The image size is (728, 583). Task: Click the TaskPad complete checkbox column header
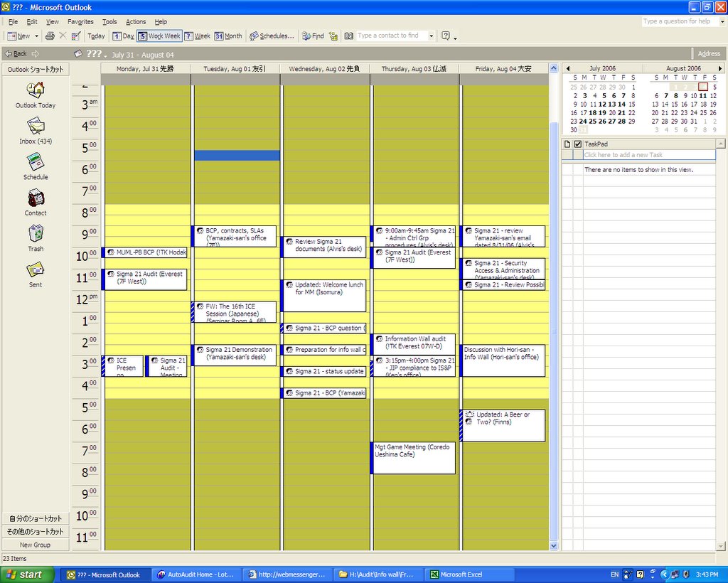point(577,144)
